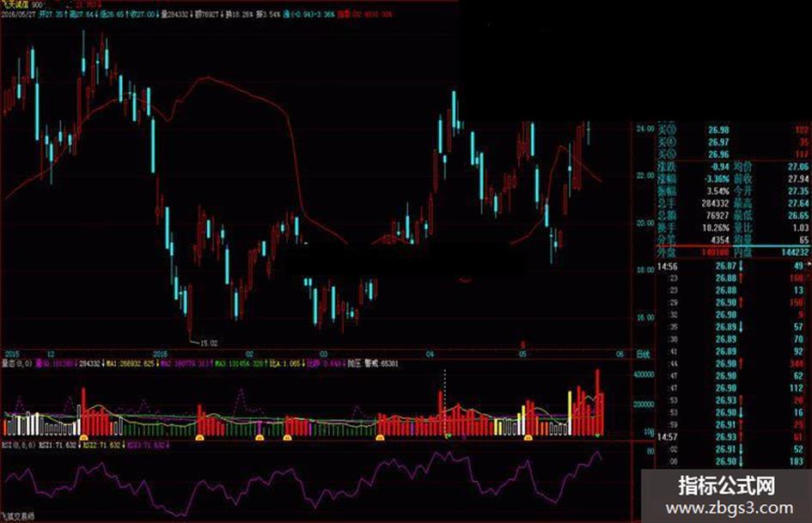
Task: Select the 2016 marker on the time axis
Action: click(x=160, y=355)
